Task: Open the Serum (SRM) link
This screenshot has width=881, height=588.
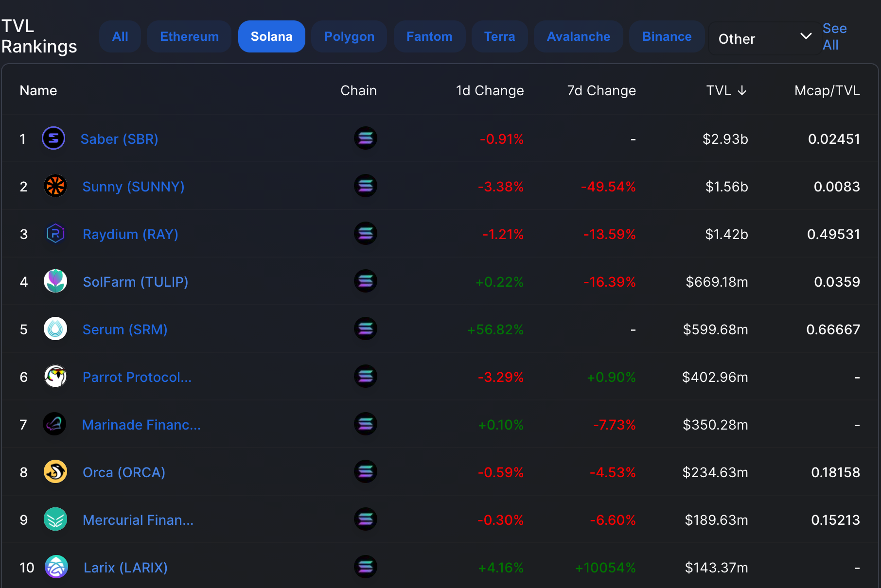Action: tap(125, 329)
